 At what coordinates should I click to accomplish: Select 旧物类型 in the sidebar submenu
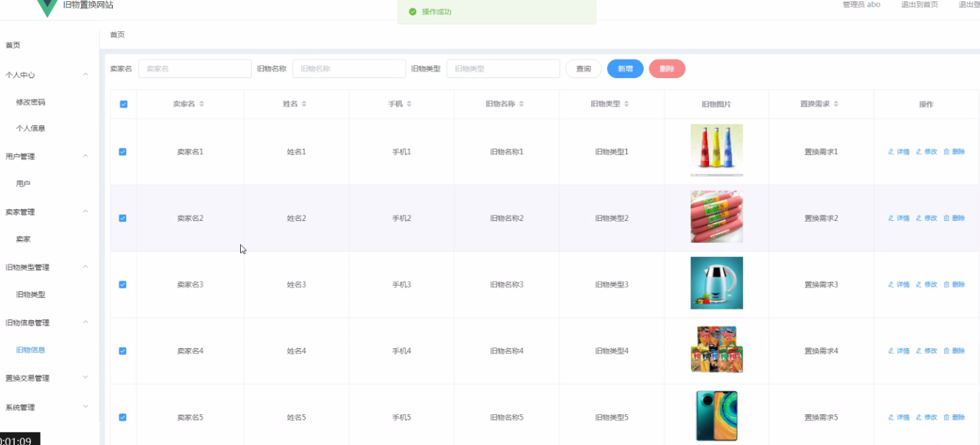pyautogui.click(x=31, y=295)
